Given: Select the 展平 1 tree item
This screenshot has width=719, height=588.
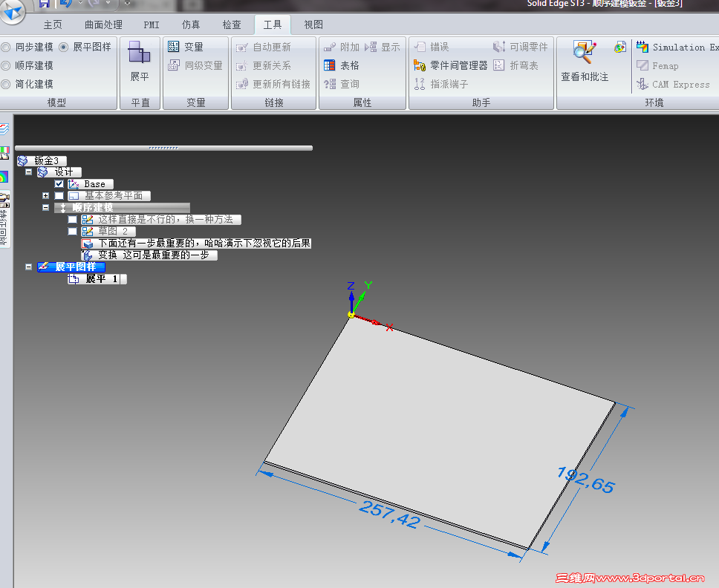Looking at the screenshot, I should click(x=97, y=278).
